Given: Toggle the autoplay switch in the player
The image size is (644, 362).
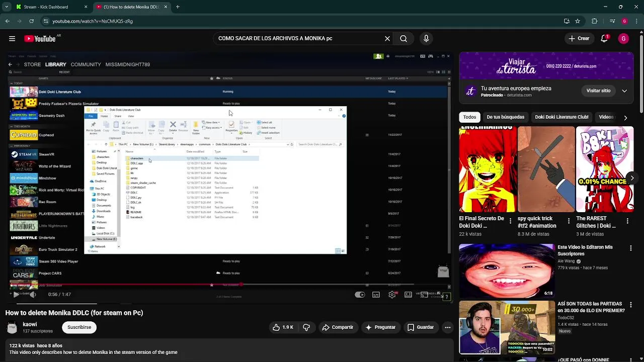Looking at the screenshot, I should tap(360, 295).
